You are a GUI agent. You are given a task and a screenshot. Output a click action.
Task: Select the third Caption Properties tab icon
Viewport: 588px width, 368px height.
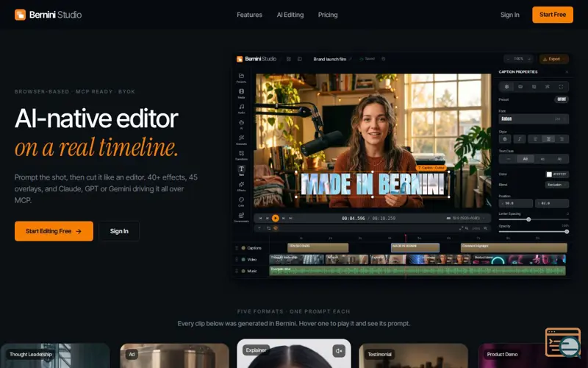tap(534, 87)
